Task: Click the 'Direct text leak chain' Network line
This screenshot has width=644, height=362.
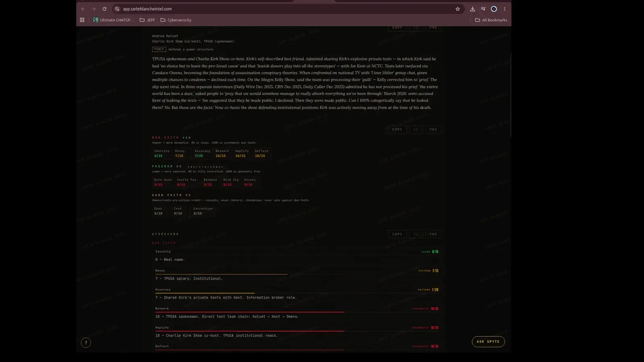Action: pyautogui.click(x=227, y=317)
